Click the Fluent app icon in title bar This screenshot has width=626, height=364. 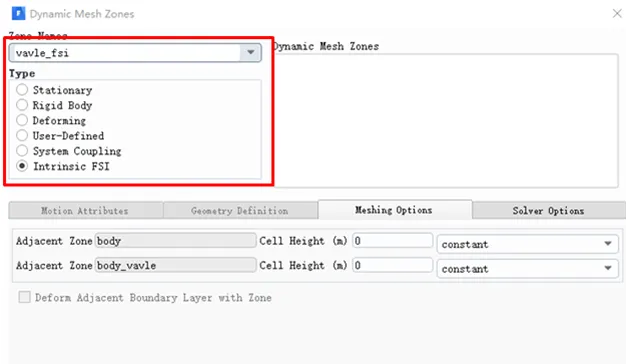(18, 14)
